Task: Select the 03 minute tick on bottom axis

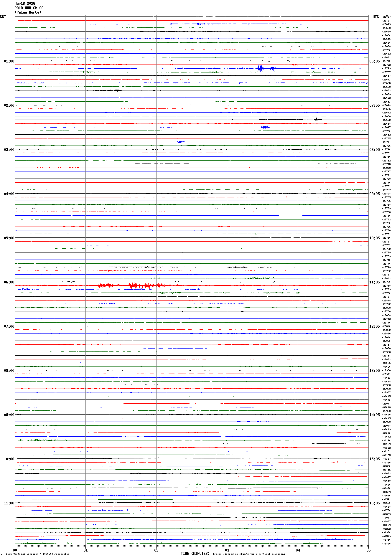Action: [x=227, y=550]
